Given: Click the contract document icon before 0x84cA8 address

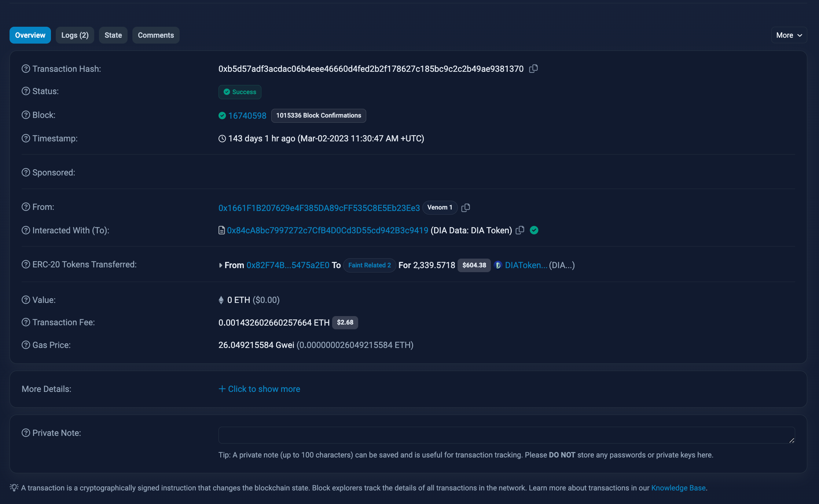Looking at the screenshot, I should coord(221,230).
